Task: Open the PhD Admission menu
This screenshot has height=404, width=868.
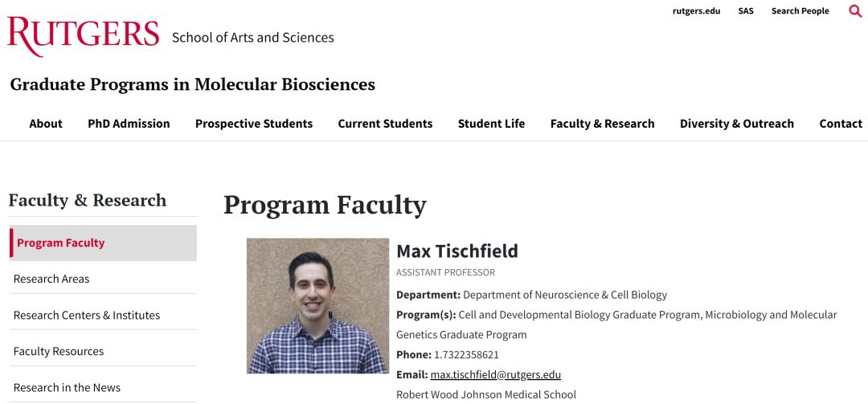Action: coord(129,124)
